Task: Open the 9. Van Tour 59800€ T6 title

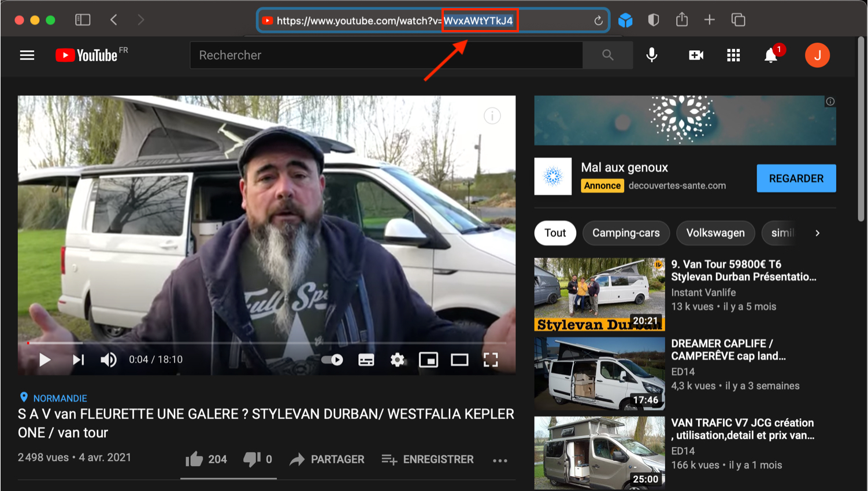Action: coord(743,270)
